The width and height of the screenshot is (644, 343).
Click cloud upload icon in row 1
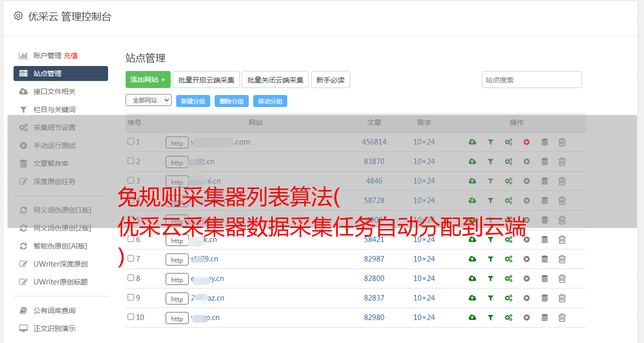click(x=472, y=142)
